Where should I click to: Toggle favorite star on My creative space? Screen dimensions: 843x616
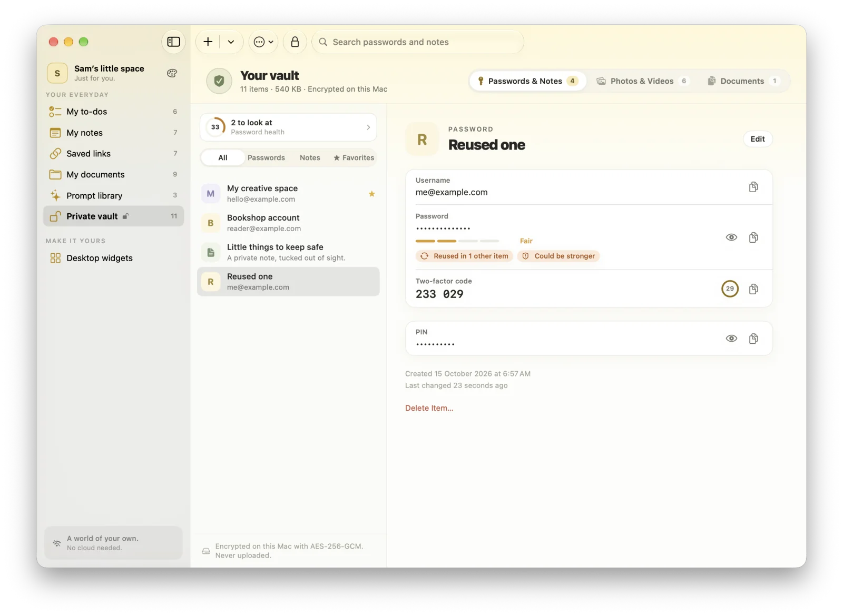pyautogui.click(x=372, y=194)
